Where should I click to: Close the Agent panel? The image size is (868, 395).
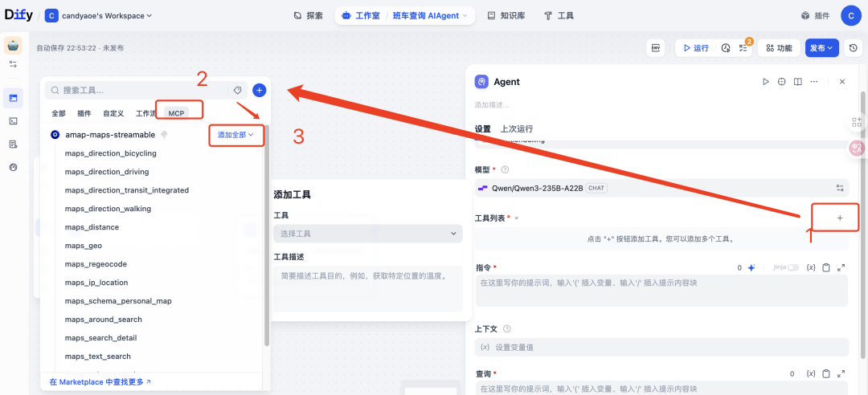pyautogui.click(x=842, y=81)
